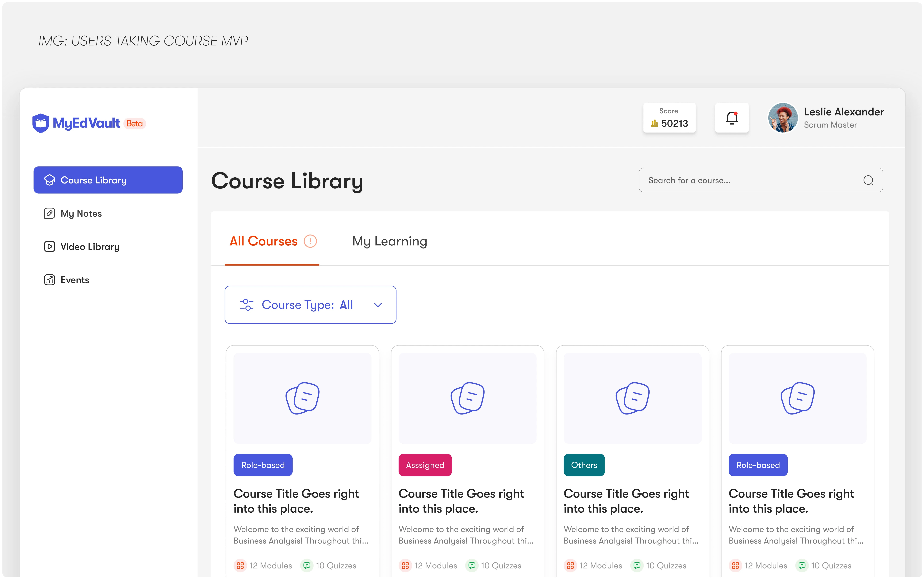Click 12 Modules text on the fourth card
Screen dimensions: 924x579
(x=766, y=566)
